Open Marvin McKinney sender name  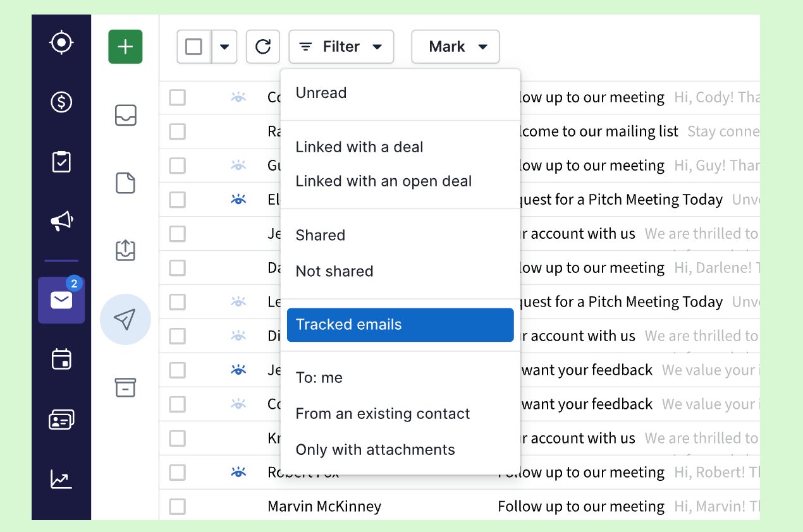tap(324, 506)
